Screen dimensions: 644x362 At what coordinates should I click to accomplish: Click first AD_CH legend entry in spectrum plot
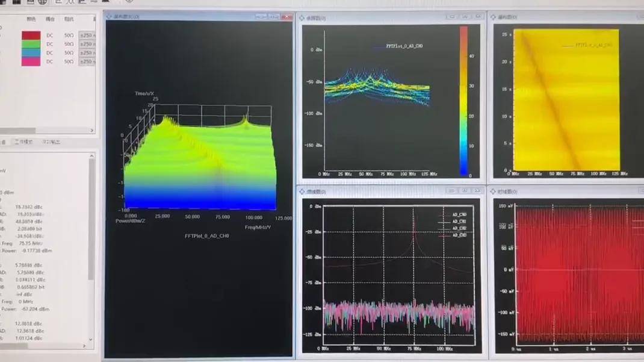tap(459, 214)
